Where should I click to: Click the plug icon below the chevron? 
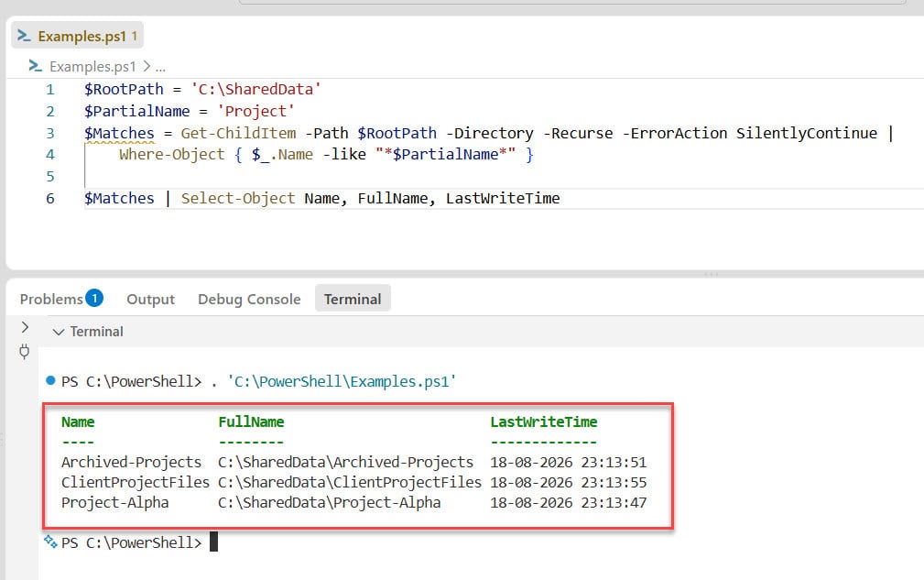coord(24,352)
